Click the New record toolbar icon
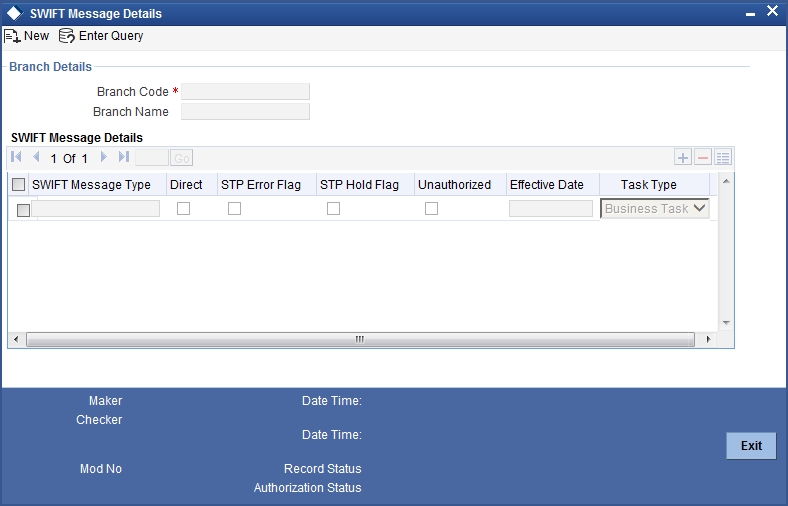This screenshot has width=788, height=506. coord(12,36)
